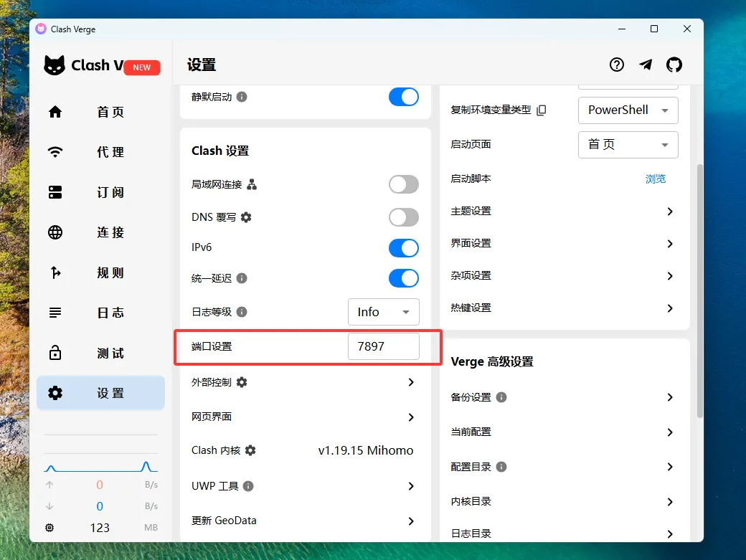Open the PowerShell environment type dropdown
The image size is (746, 560).
628,110
